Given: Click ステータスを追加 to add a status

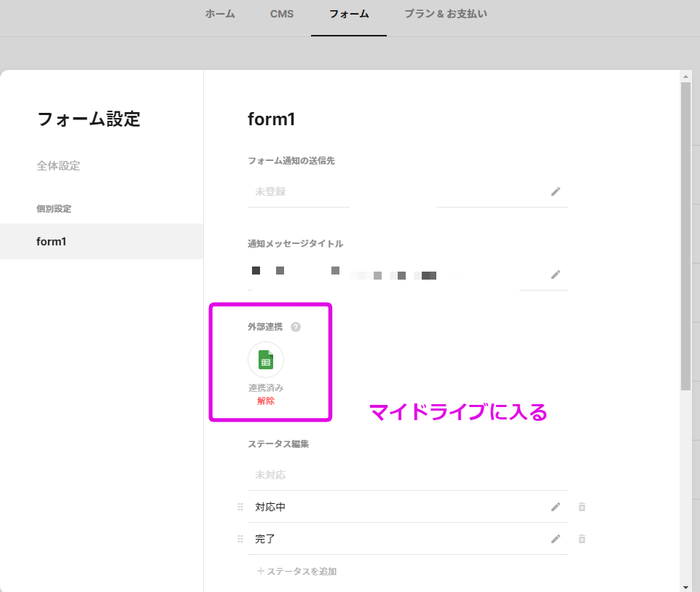Looking at the screenshot, I should 297,571.
